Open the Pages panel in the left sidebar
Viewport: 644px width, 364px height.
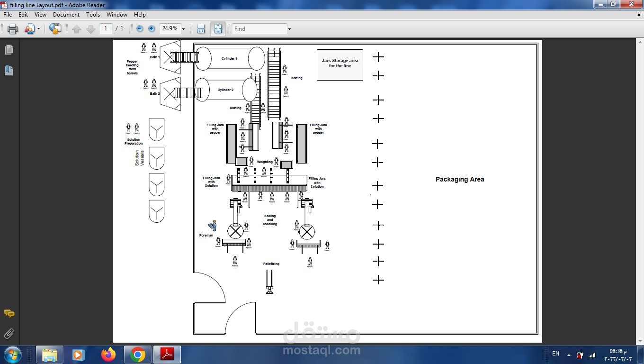click(x=9, y=49)
